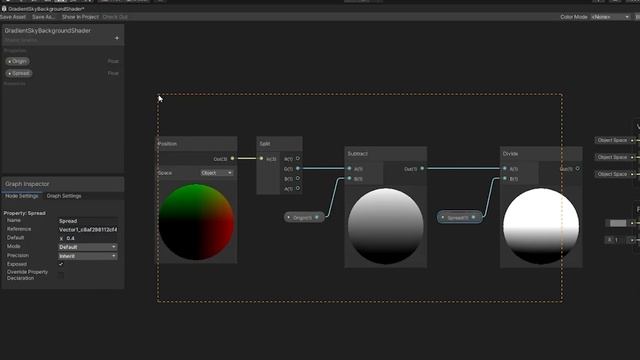
Task: Click the Divide node preview sphere
Action: pyautogui.click(x=541, y=226)
